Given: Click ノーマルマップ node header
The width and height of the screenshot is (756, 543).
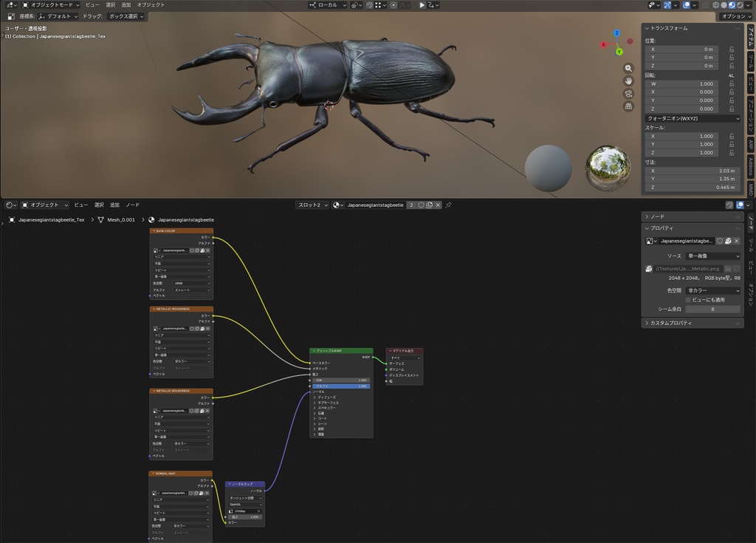Looking at the screenshot, I should [x=245, y=484].
